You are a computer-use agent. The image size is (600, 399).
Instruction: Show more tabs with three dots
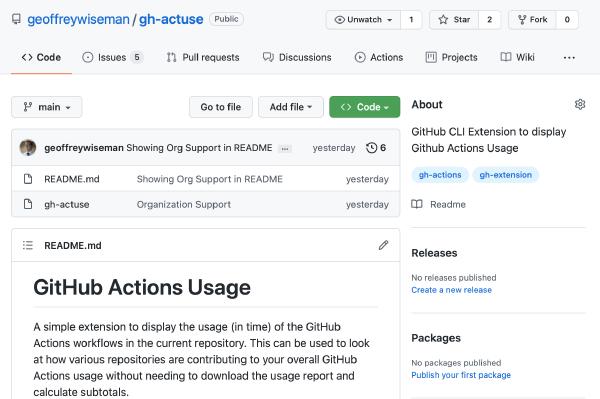(569, 57)
